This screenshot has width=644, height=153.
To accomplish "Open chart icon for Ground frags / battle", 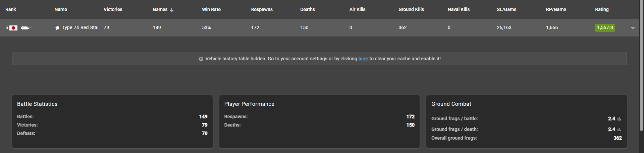I will click(619, 119).
